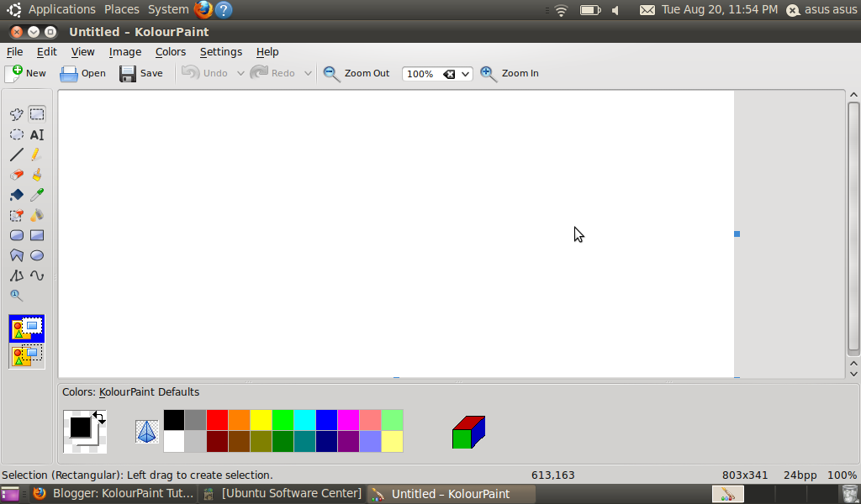Select the free-form selection tool
861x504 pixels.
15,113
